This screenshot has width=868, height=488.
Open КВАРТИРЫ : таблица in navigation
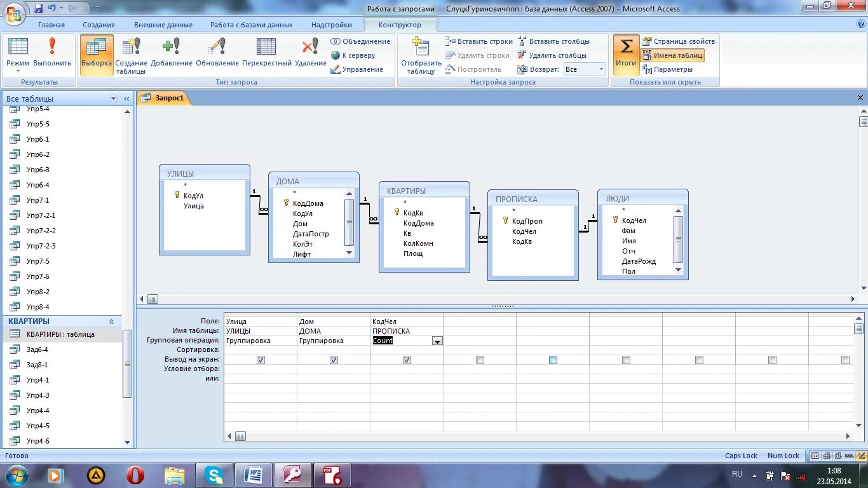(x=61, y=334)
